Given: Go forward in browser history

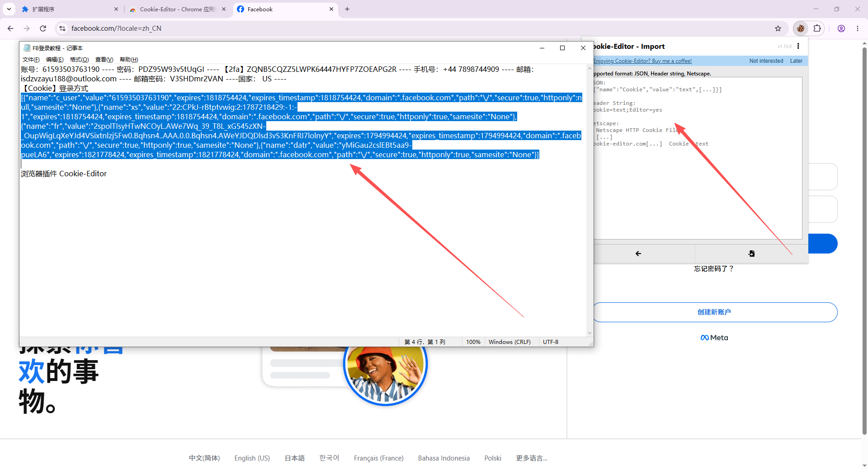Looking at the screenshot, I should [x=27, y=28].
